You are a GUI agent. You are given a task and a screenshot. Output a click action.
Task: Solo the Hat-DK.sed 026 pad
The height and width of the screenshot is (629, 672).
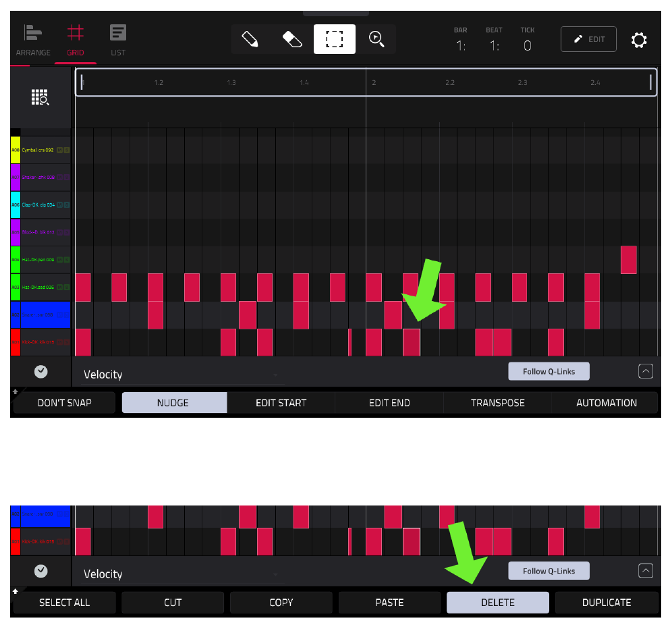[x=66, y=288]
